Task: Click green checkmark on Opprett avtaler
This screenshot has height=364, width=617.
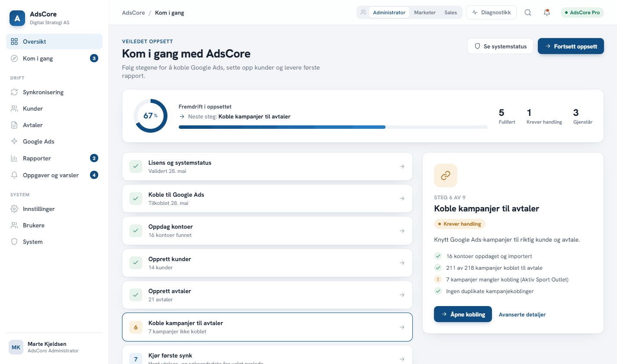Action: (x=136, y=295)
